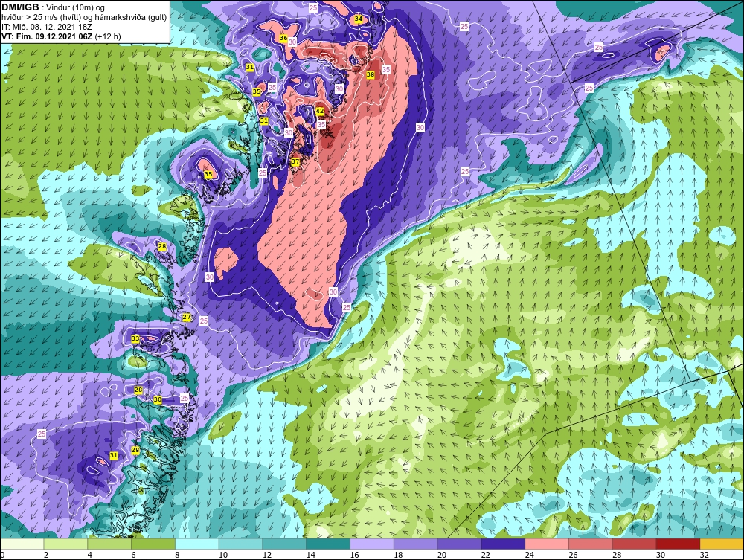Image resolution: width=744 pixels, height=560 pixels.
Task: Click the legend tick value '4'
Action: [90, 555]
